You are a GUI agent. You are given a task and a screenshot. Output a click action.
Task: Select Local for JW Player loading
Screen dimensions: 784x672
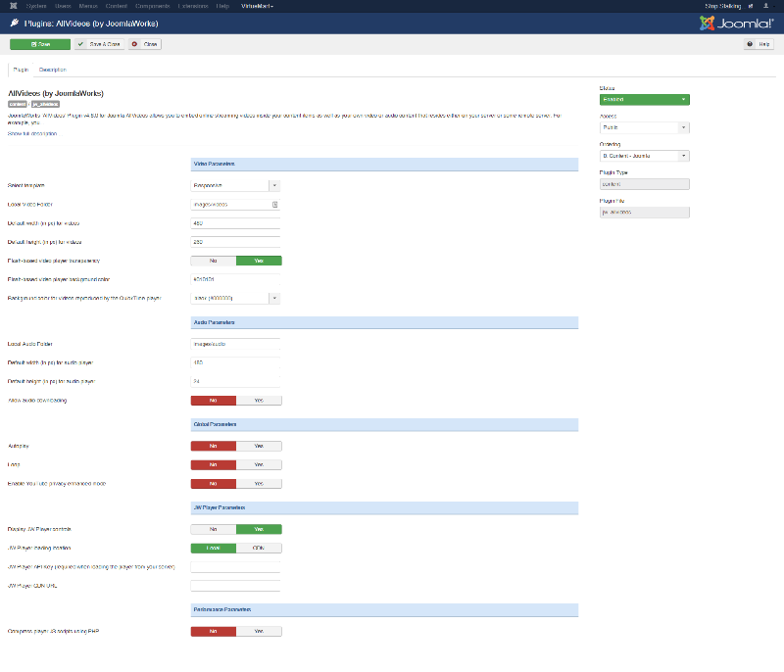pyautogui.click(x=214, y=549)
